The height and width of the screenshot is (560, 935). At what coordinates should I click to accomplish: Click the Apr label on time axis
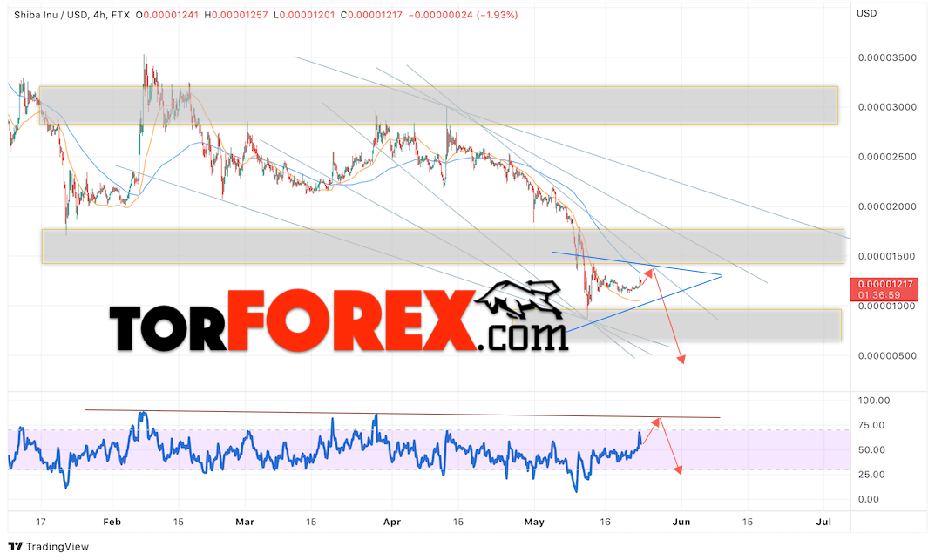point(392,522)
